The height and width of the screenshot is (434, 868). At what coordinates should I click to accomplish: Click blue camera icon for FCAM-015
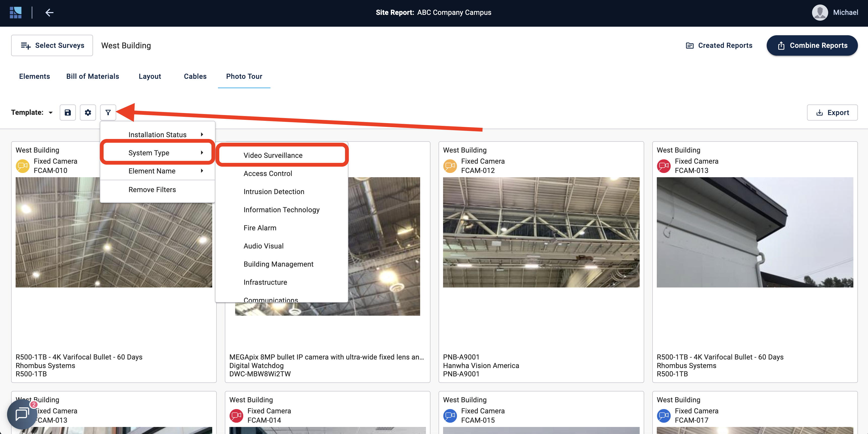point(450,415)
